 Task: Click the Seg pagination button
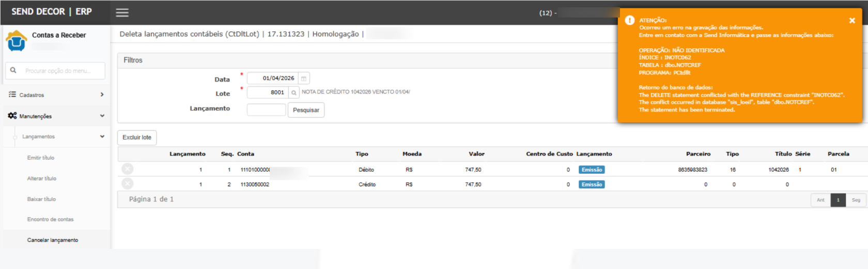(x=856, y=200)
